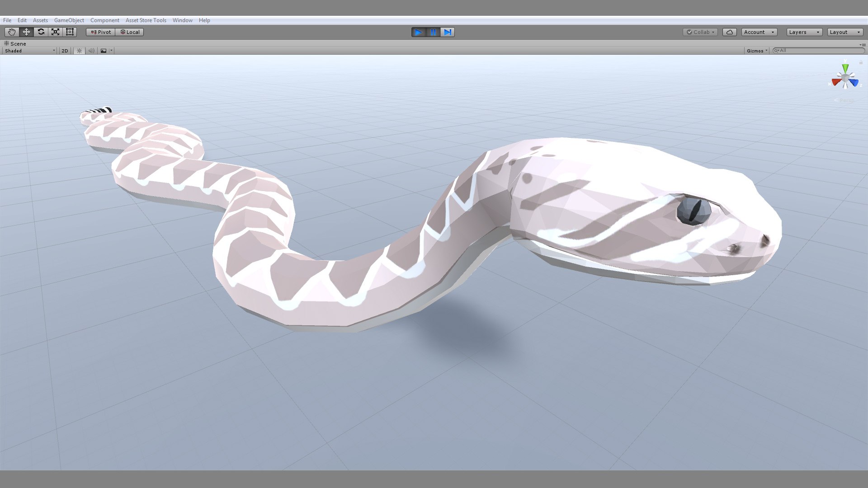This screenshot has height=488, width=868.
Task: Open the cloud Services button
Action: (730, 32)
